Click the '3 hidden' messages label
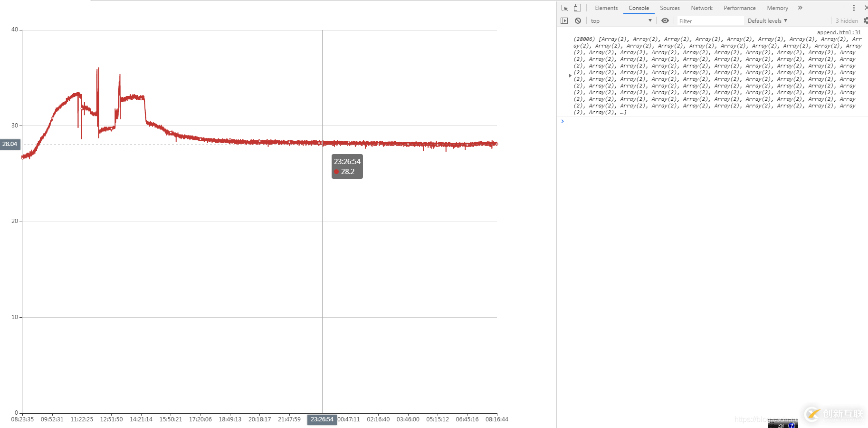 (847, 21)
